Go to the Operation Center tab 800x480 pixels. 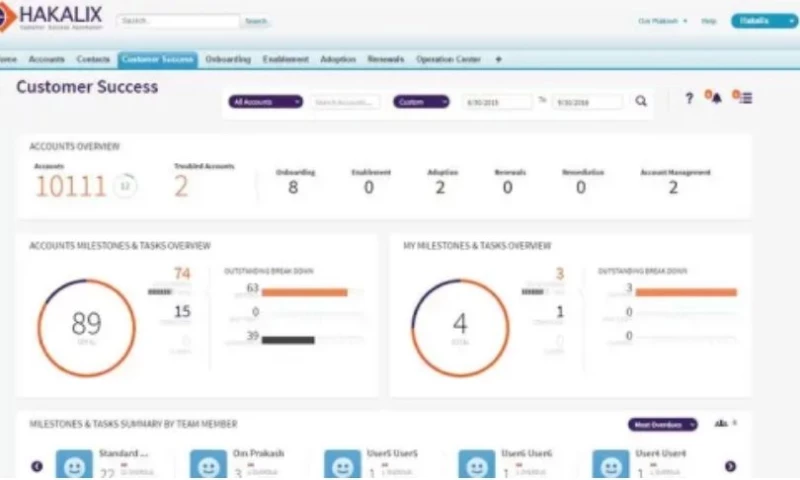point(448,59)
